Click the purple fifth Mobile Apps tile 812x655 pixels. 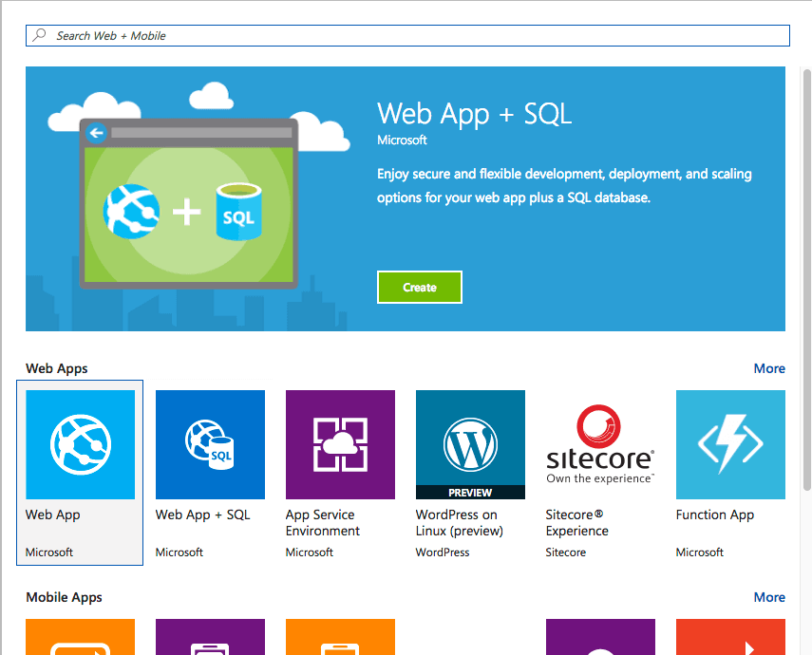click(x=600, y=637)
